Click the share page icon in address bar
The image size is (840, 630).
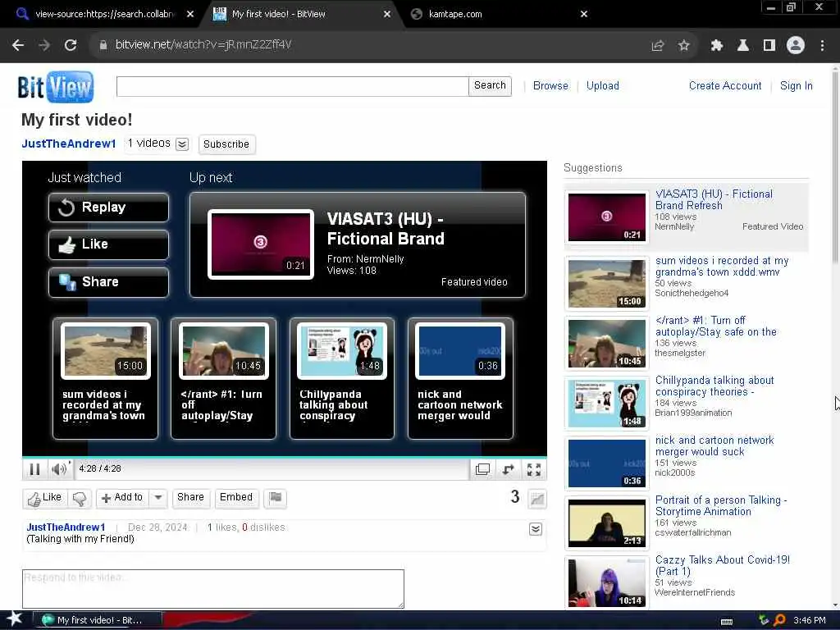tap(657, 46)
